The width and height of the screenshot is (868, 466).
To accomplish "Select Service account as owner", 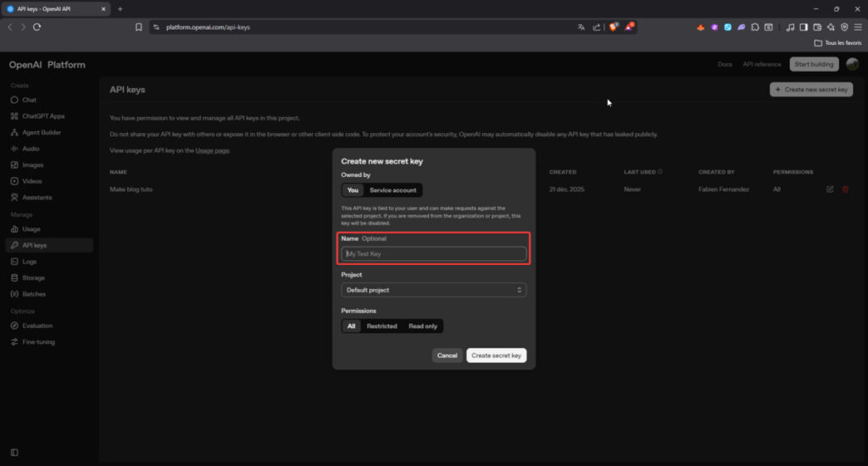I will (392, 191).
